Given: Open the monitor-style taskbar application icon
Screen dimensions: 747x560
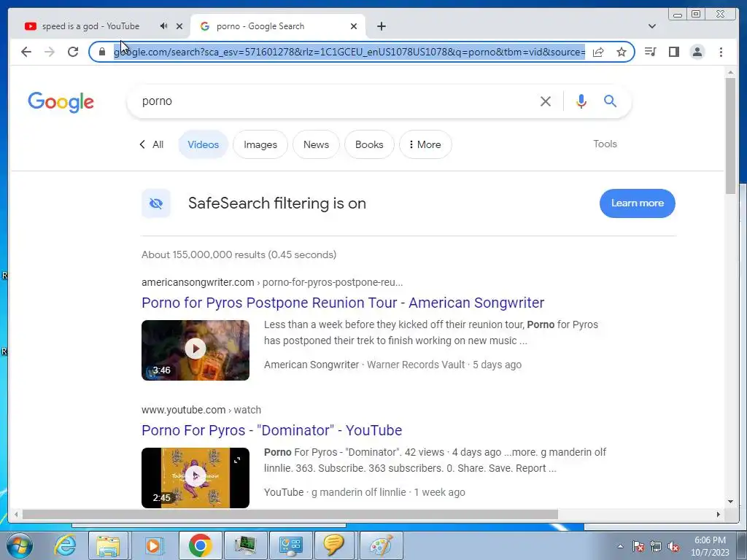Looking at the screenshot, I should click(246, 545).
